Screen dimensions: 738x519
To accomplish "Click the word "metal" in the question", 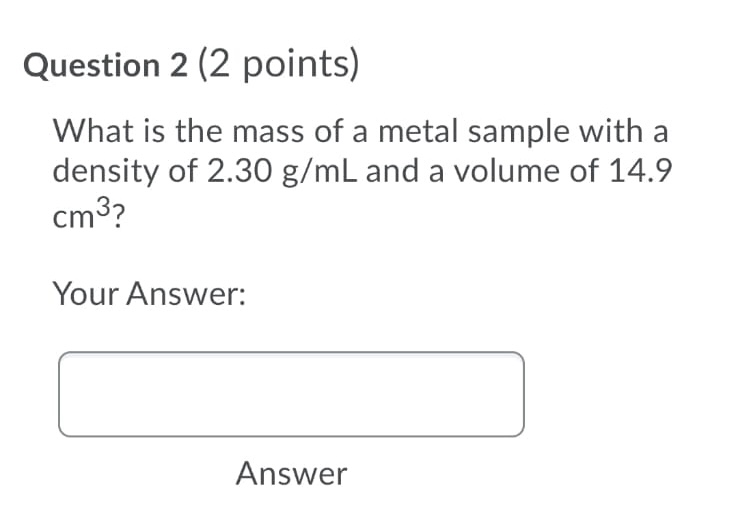I will pyautogui.click(x=415, y=131).
